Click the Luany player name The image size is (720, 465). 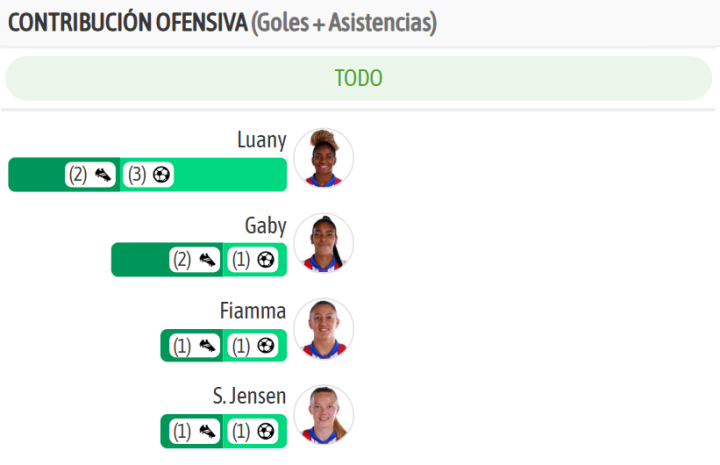(262, 140)
